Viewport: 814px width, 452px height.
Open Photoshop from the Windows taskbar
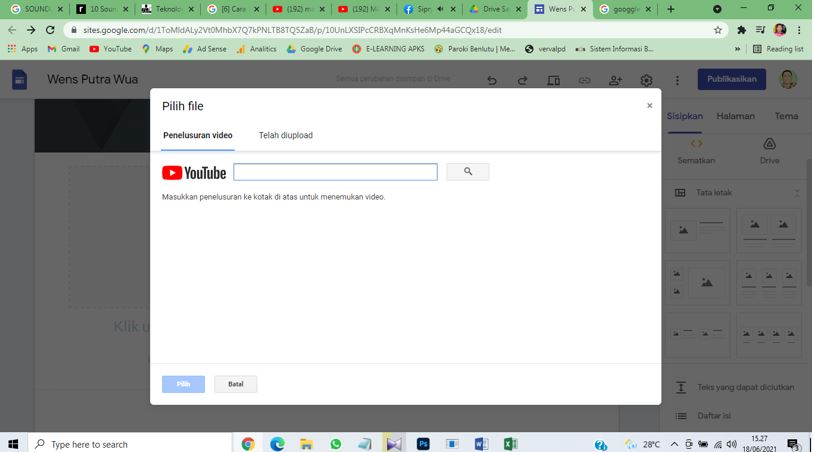tap(423, 444)
